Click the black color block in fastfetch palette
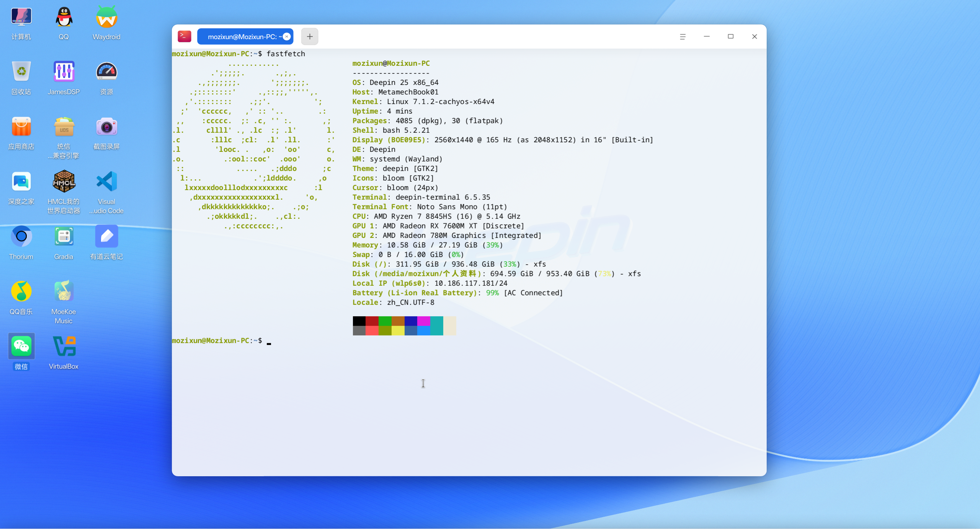This screenshot has width=980, height=529. coord(359,321)
